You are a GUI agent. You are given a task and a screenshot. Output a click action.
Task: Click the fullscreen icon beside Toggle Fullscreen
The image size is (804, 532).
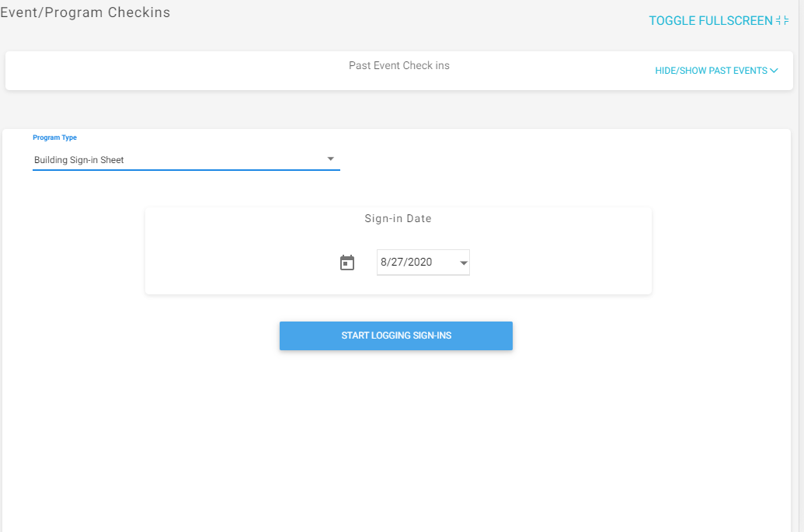(x=781, y=20)
